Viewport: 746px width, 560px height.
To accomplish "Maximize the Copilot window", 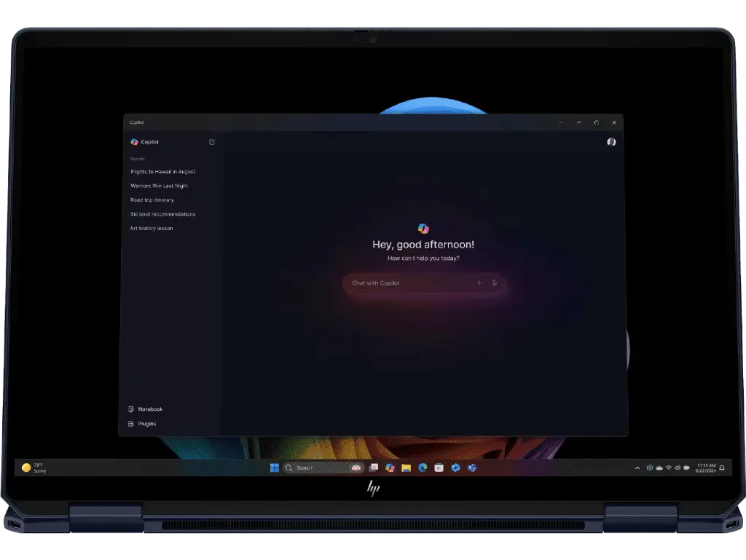I will pos(596,122).
